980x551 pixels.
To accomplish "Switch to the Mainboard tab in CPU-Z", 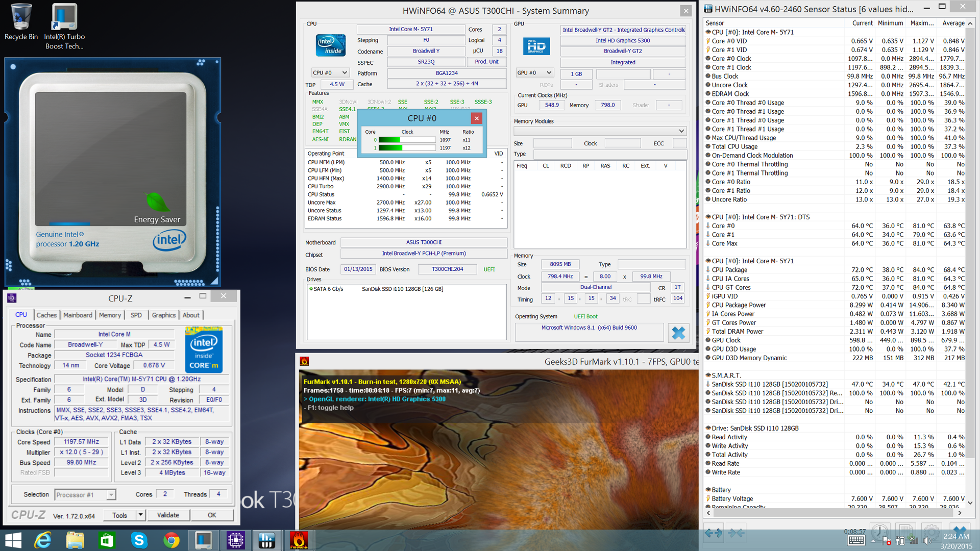I will (x=78, y=315).
